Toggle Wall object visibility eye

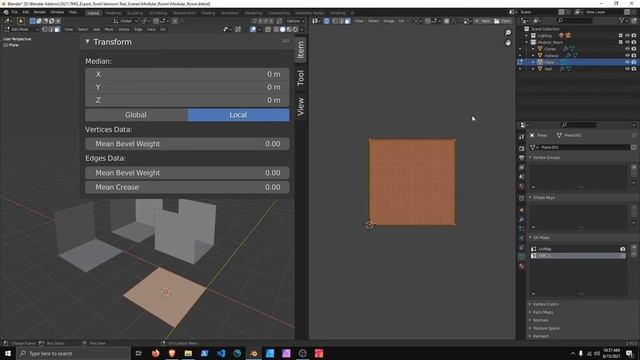click(x=627, y=69)
